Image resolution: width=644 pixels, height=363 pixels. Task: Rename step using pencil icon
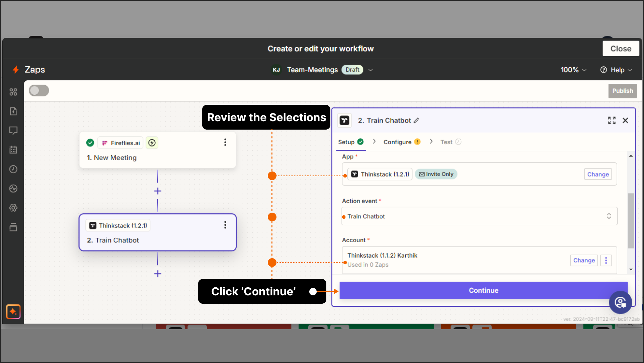coord(416,121)
